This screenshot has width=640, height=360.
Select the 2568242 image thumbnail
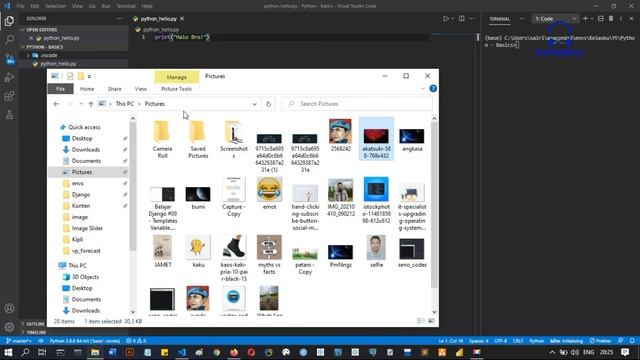tap(340, 136)
